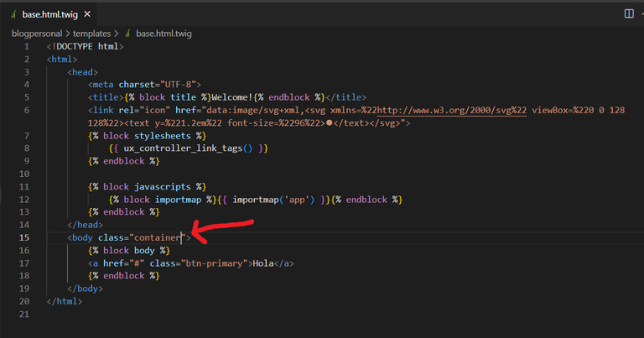Click the Hola anchor text
This screenshot has width=644, height=338.
(x=262, y=263)
